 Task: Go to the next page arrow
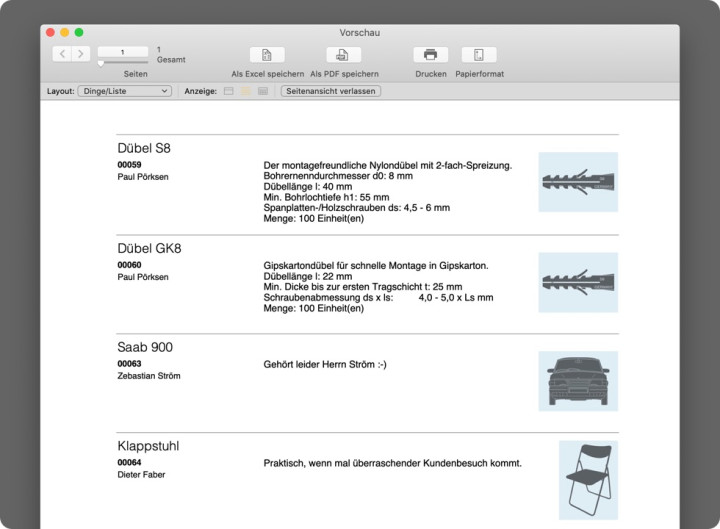click(81, 53)
